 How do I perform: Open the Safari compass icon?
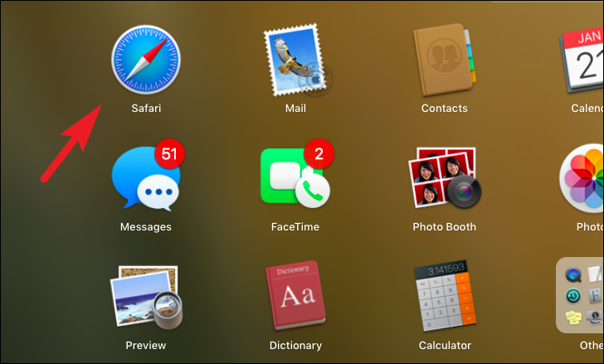(146, 60)
